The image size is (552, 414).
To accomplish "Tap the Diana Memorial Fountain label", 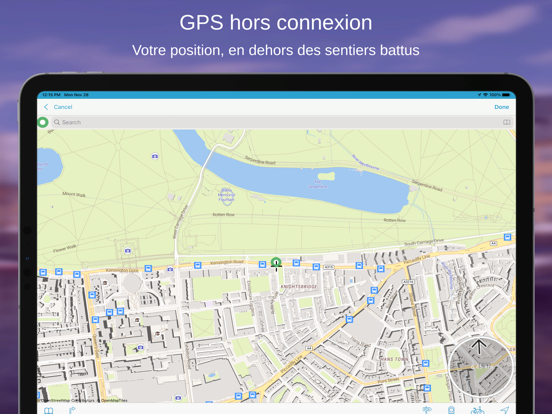I will (x=226, y=195).
